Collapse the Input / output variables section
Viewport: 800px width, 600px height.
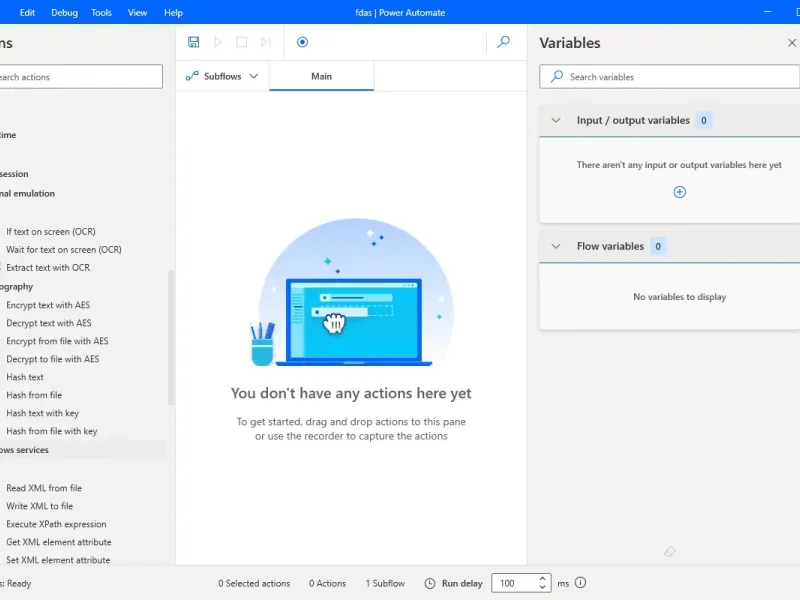pos(556,120)
